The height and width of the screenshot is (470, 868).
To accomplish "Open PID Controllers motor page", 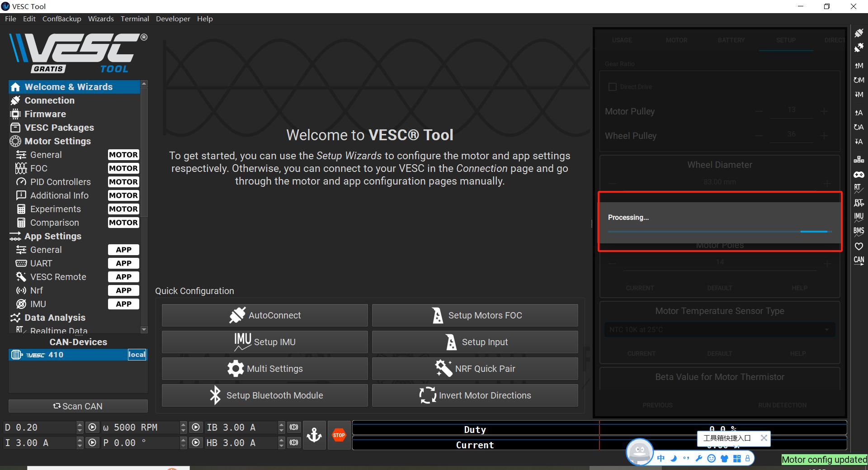I will (75, 182).
